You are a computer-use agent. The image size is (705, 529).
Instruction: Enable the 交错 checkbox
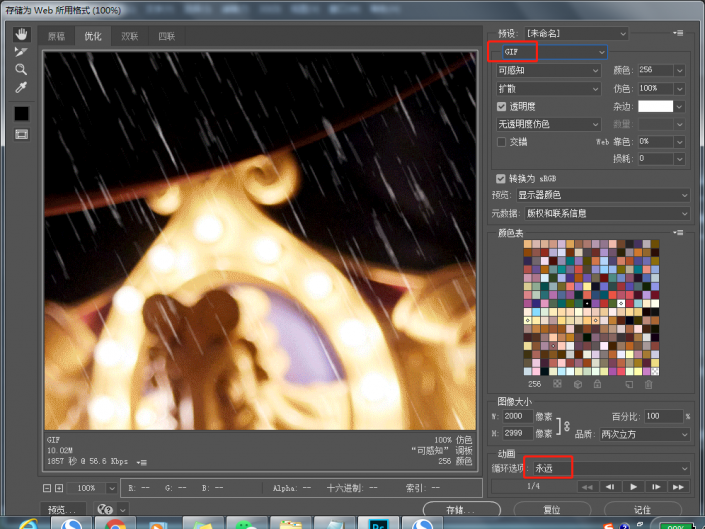(x=502, y=142)
